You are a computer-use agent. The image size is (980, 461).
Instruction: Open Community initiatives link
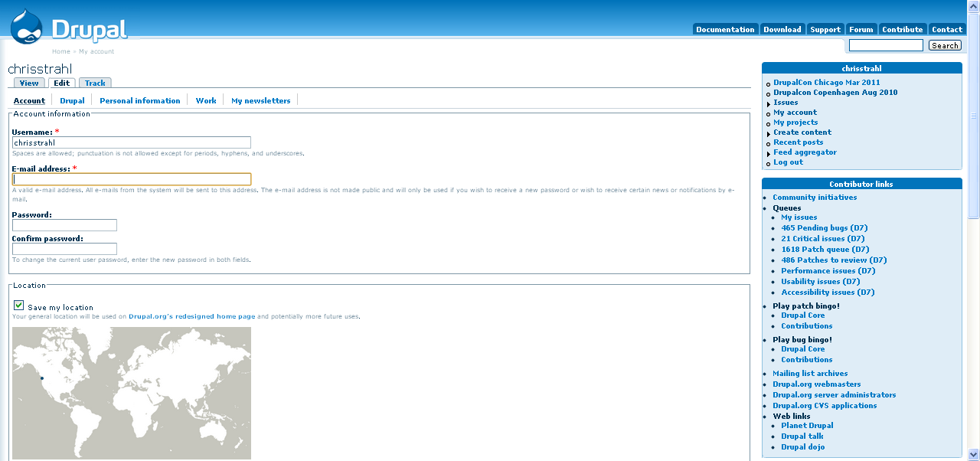(x=815, y=198)
